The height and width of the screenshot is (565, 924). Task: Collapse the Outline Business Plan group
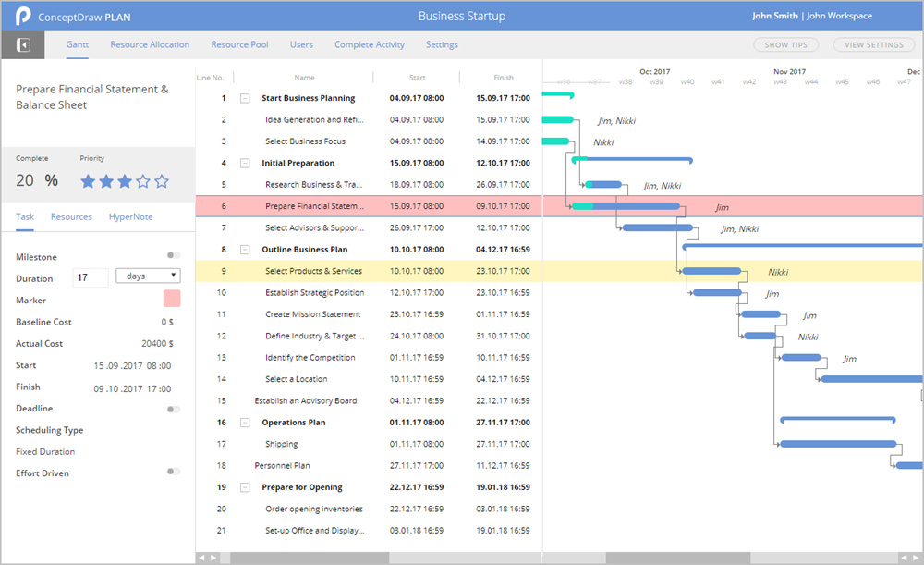pyautogui.click(x=245, y=250)
